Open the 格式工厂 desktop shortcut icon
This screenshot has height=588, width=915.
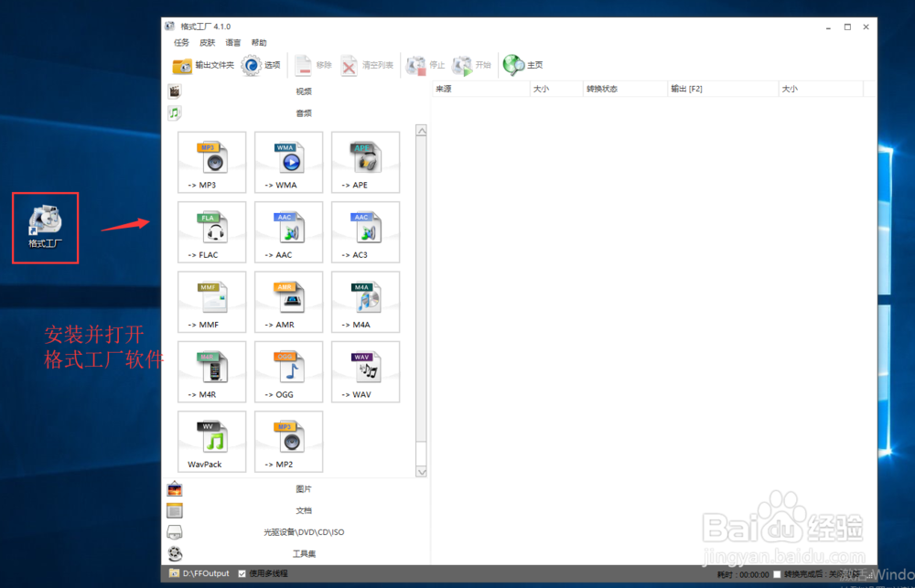46,227
